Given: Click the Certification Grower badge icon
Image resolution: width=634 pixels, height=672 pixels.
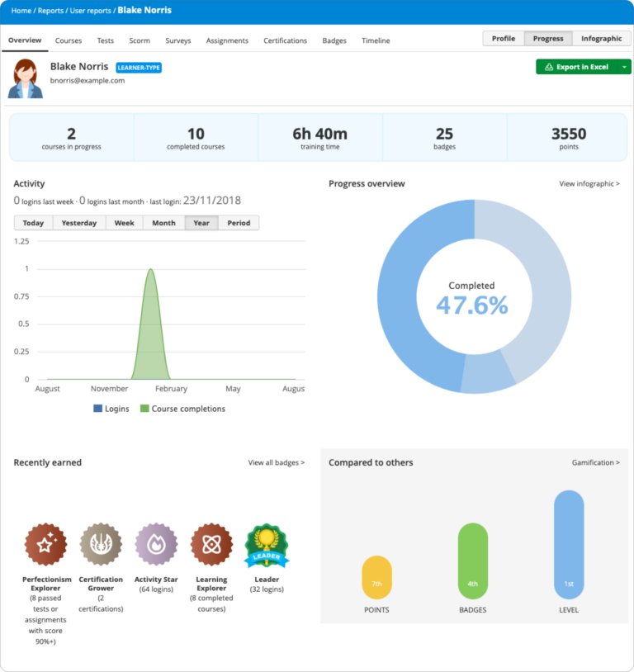Looking at the screenshot, I should [101, 544].
